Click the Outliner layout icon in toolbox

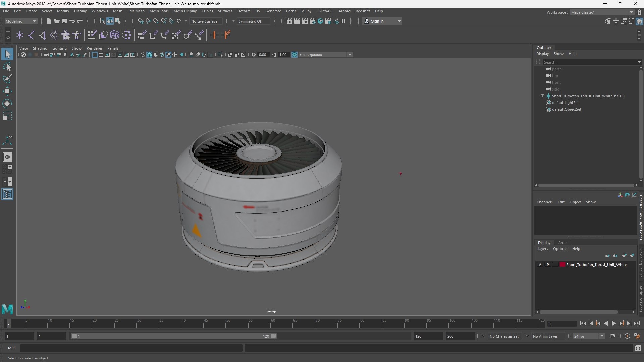(x=7, y=194)
